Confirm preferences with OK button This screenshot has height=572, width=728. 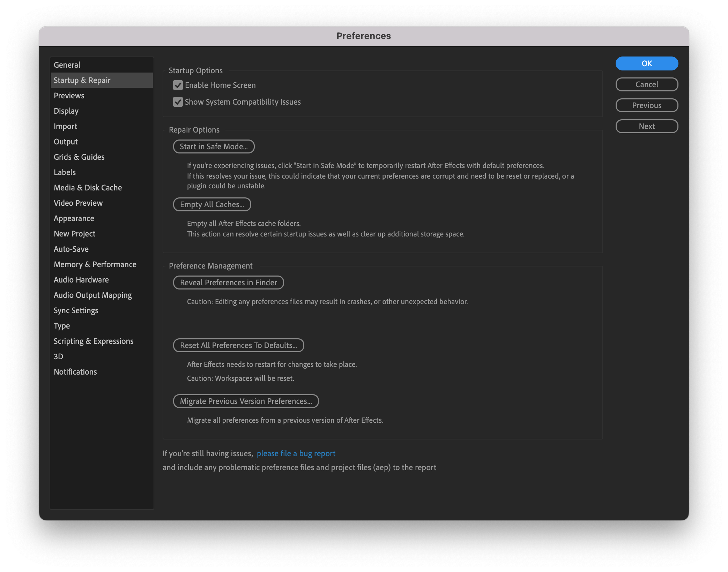[646, 63]
